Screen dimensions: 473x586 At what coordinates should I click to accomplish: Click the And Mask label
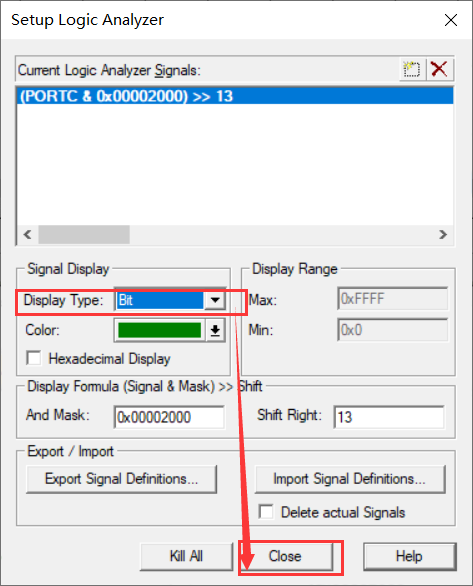(x=58, y=415)
